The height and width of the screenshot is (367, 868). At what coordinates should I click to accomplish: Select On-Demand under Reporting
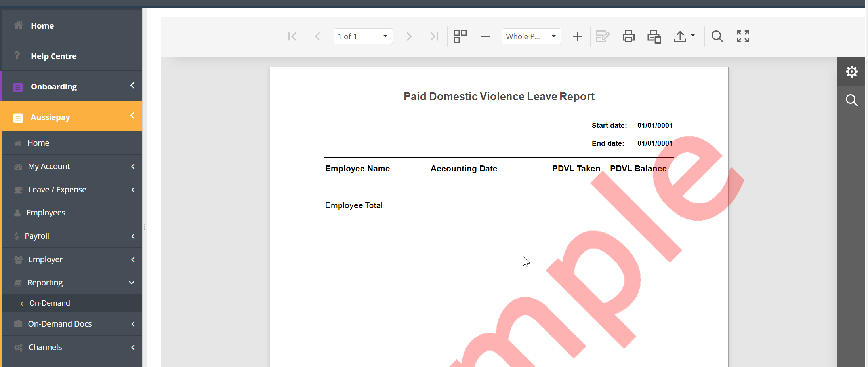pos(72,303)
